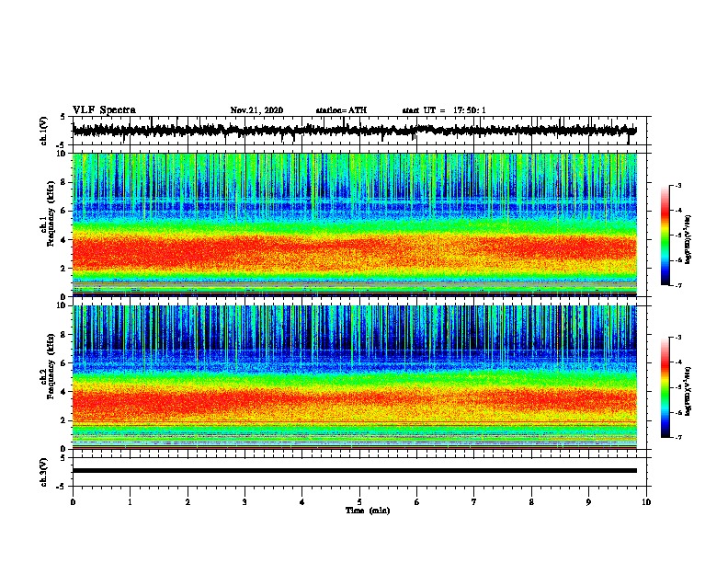Click the "ch.1(V)" axis label
Screen dimensions: 728x563
[x=44, y=131]
